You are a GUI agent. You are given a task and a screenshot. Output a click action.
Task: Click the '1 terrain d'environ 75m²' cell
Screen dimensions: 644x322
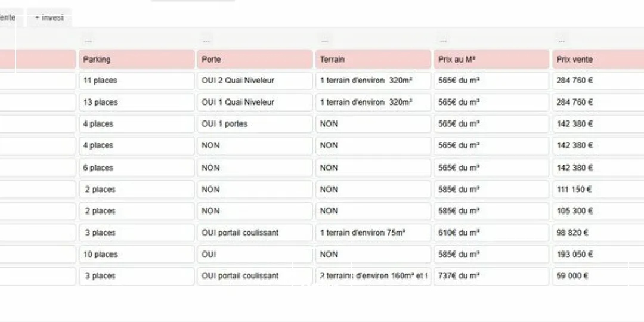tap(373, 233)
